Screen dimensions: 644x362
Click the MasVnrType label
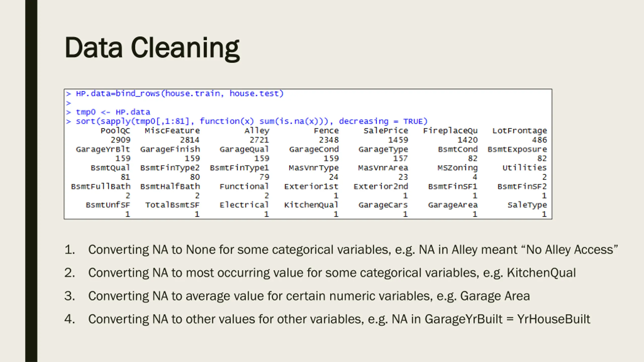314,168
